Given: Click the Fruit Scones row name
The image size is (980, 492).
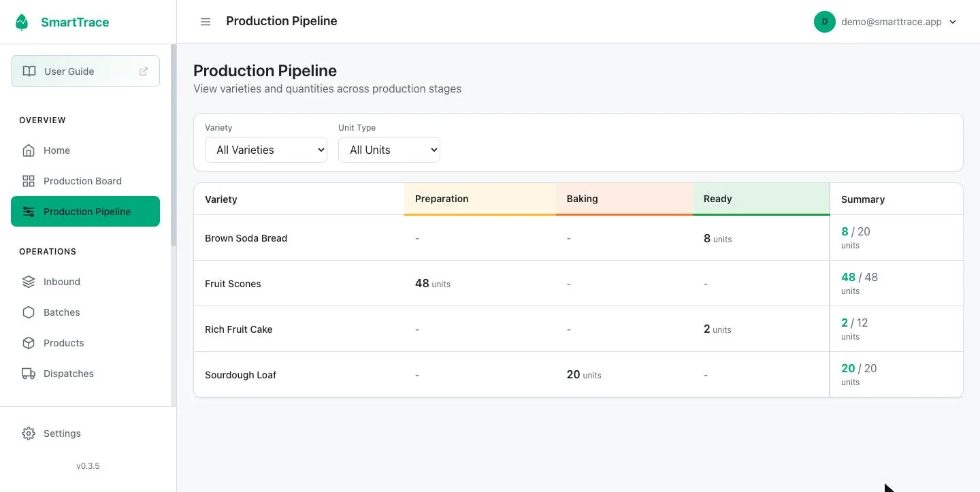Looking at the screenshot, I should point(233,284).
